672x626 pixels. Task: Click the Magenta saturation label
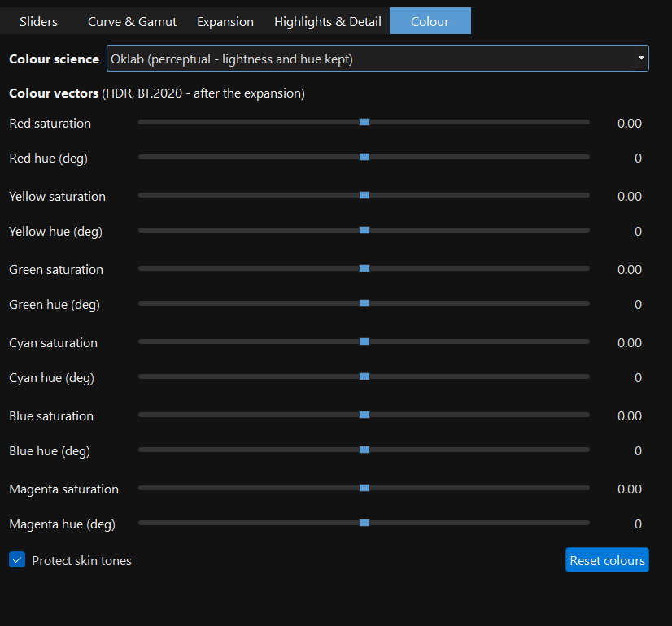pos(63,489)
